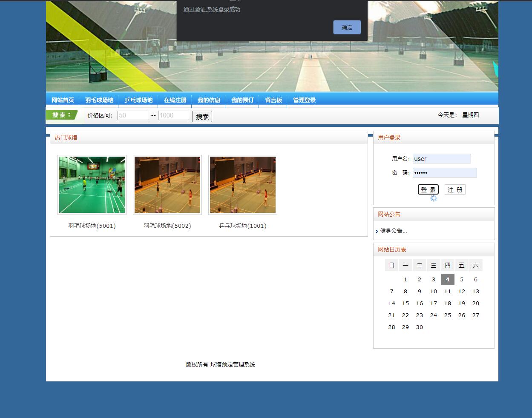This screenshot has height=418, width=532.
Task: Click the 确定 button in the alert dialog
Action: 347,27
